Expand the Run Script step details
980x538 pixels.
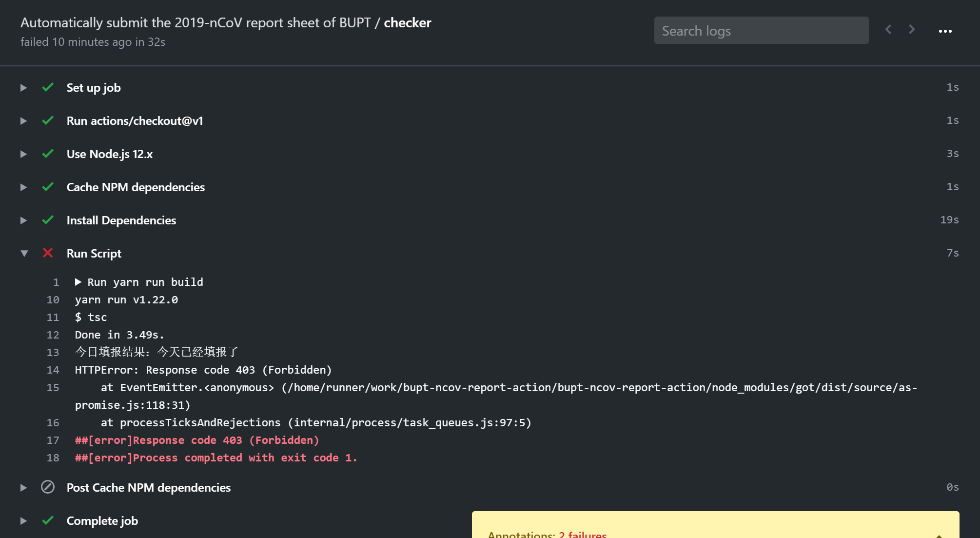(x=24, y=253)
